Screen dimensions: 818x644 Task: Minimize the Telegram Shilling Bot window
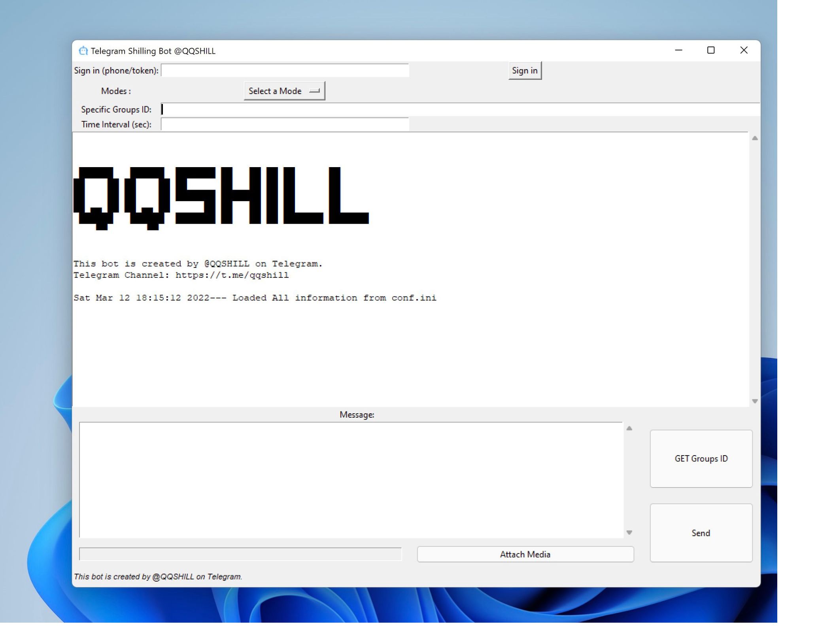678,50
